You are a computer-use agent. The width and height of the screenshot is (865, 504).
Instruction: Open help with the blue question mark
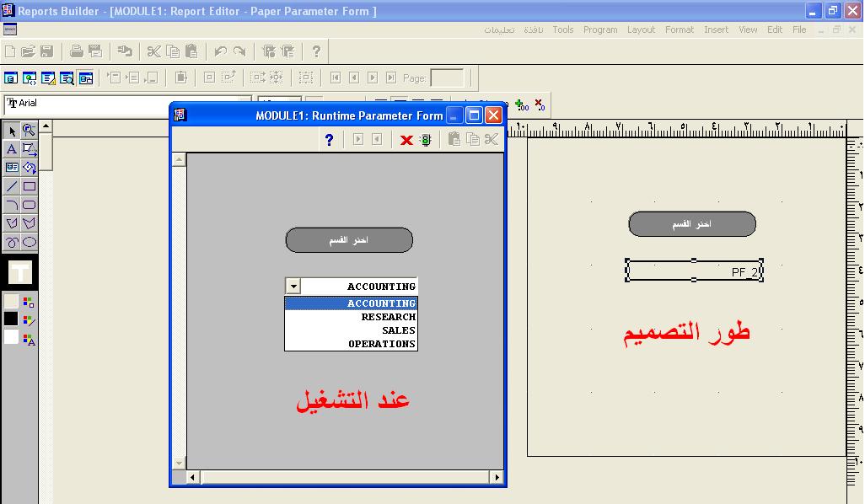click(330, 140)
